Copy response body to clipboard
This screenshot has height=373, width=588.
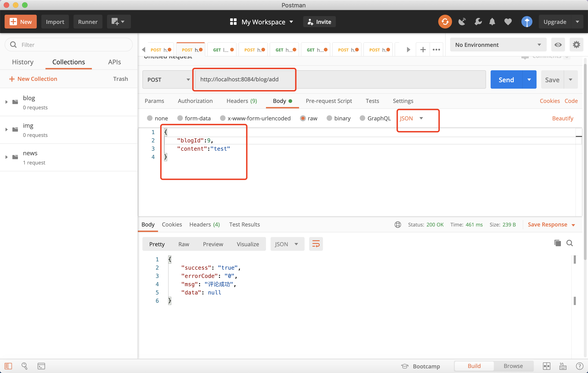557,243
